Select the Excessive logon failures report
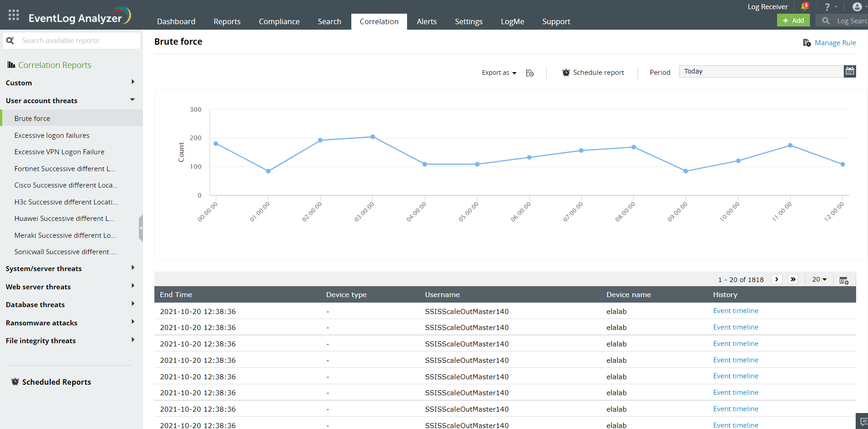868x429 pixels. (52, 135)
